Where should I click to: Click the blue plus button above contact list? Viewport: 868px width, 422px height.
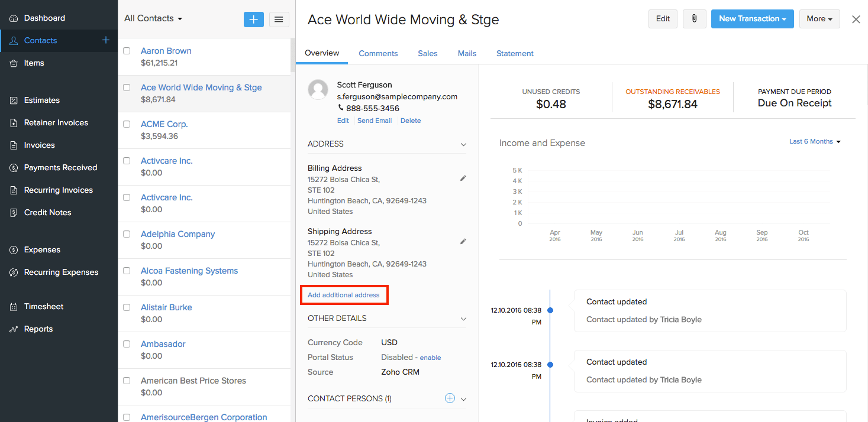[253, 19]
